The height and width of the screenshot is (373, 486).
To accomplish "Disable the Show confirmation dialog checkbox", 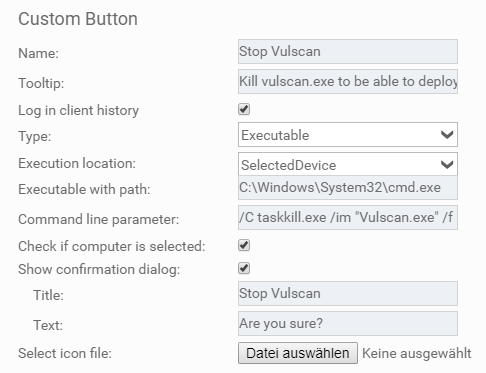I will pyautogui.click(x=244, y=268).
